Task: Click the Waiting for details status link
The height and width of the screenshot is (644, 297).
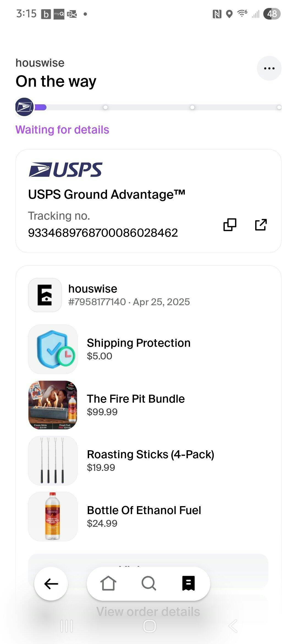Action: 62,130
